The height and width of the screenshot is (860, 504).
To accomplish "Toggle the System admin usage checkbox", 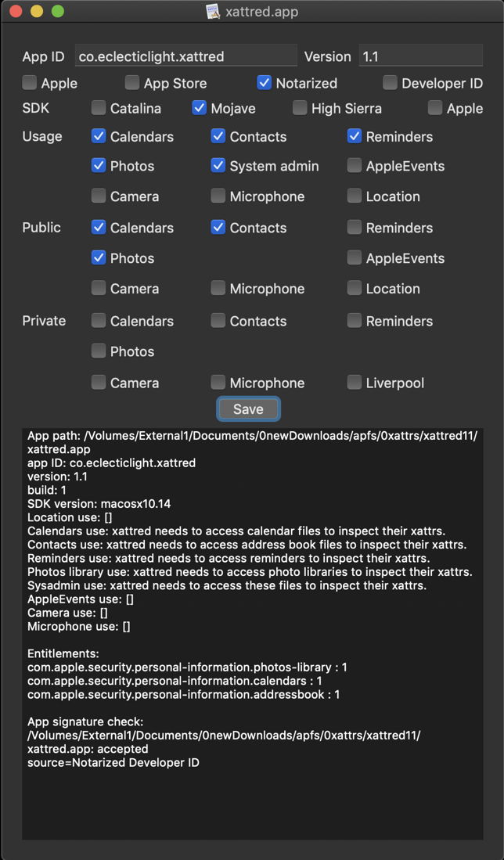I will pos(218,165).
